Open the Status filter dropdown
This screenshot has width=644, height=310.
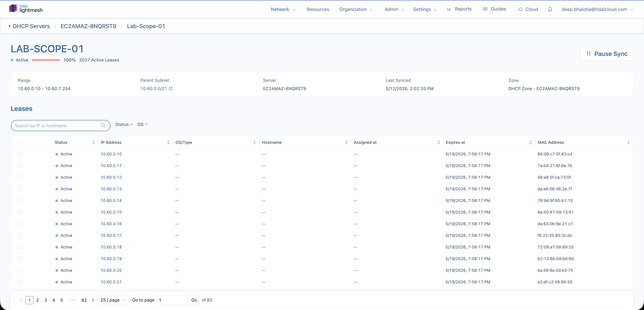[x=124, y=124]
